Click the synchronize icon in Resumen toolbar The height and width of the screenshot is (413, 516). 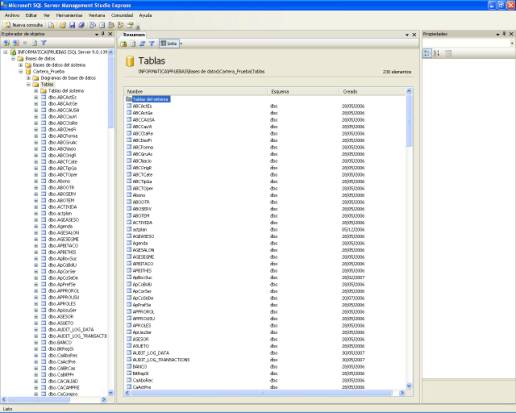(x=142, y=44)
